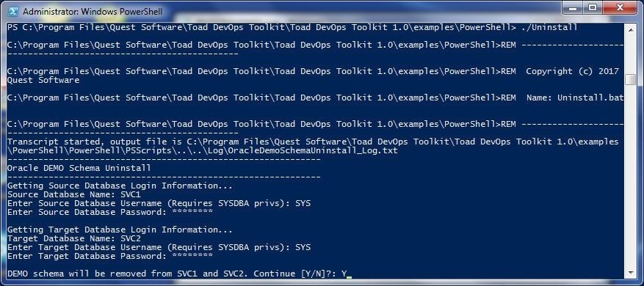Click the 'Administrator: Windows PowerShell' title text

pos(93,12)
